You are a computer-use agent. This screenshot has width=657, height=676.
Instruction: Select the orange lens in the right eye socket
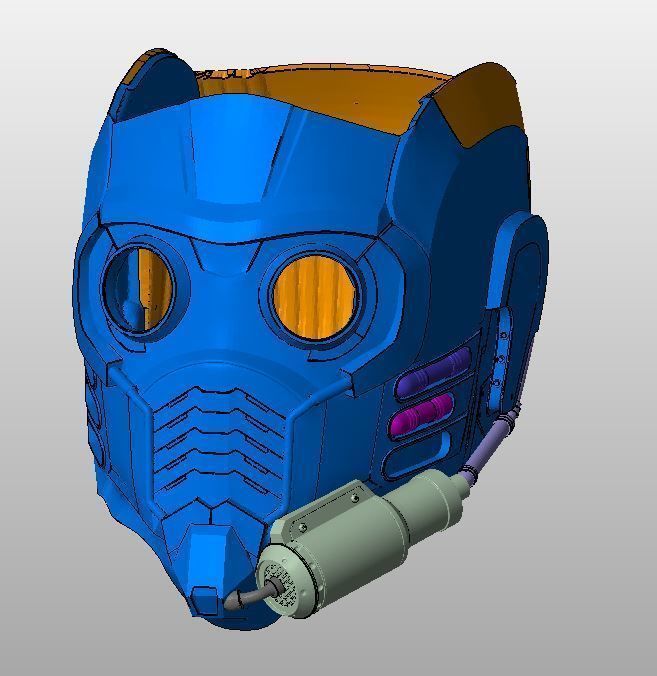(315, 296)
